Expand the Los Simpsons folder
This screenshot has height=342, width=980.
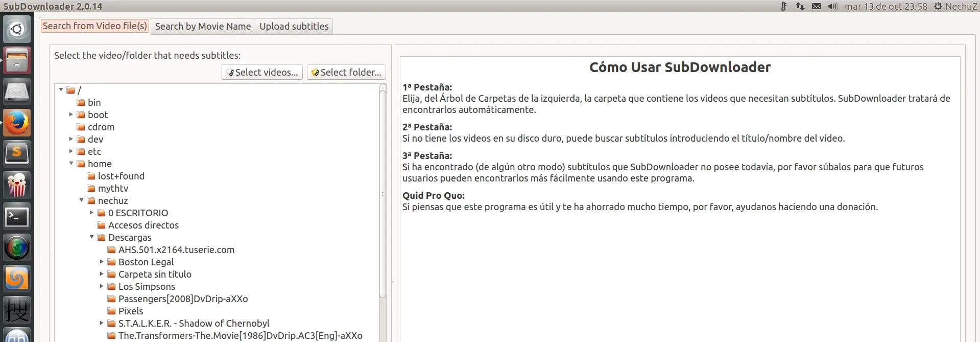[102, 286]
